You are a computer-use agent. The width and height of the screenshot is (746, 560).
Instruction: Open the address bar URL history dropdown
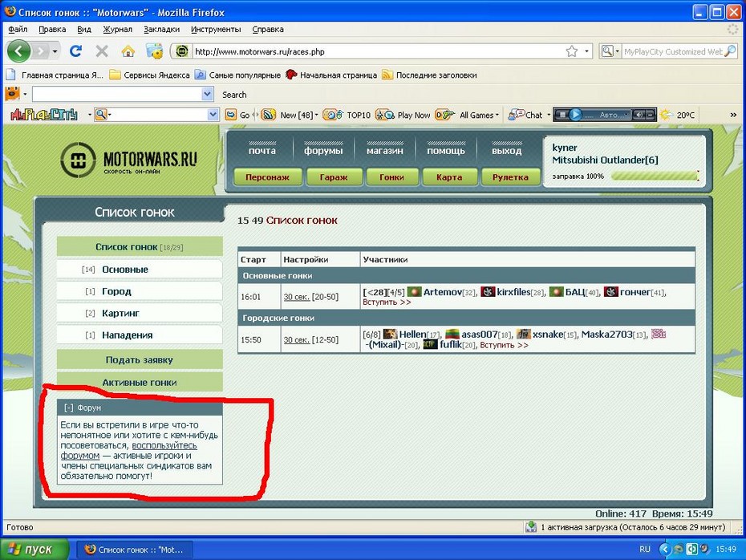coord(586,51)
